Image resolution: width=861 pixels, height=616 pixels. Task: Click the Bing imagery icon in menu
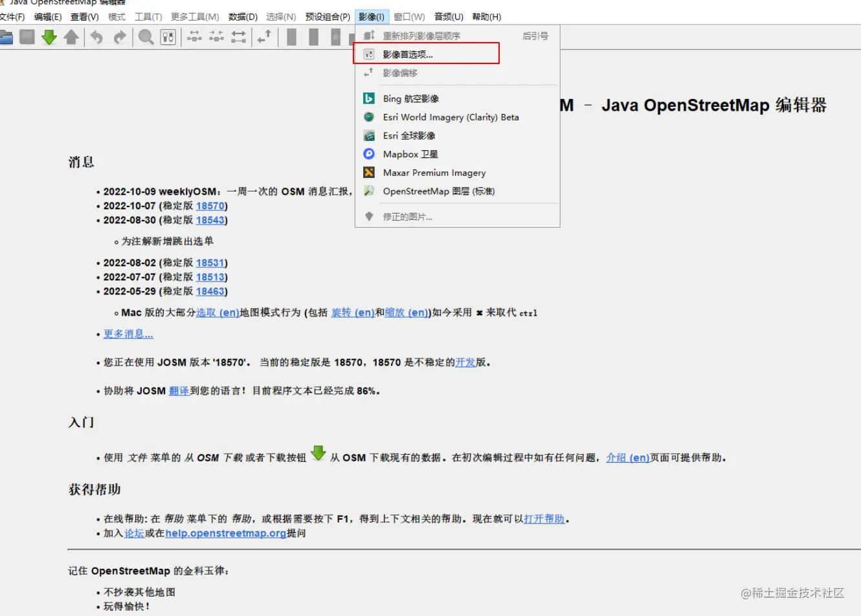369,98
